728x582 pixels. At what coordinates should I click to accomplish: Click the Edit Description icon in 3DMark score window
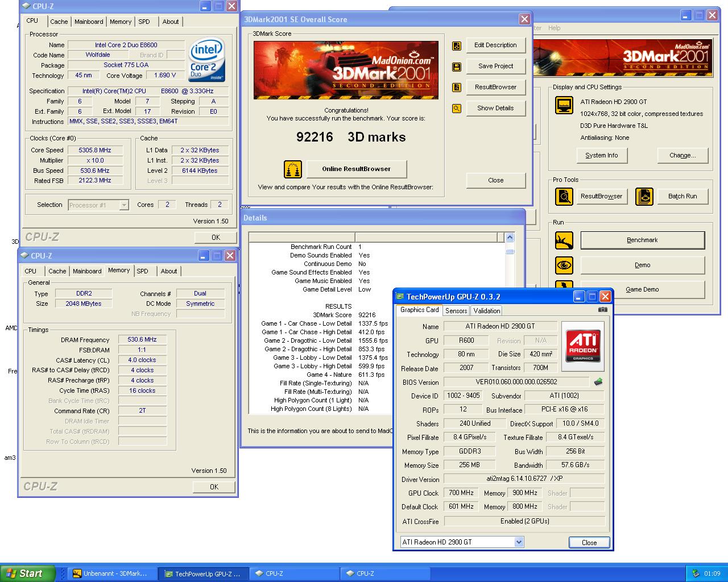[x=456, y=46]
